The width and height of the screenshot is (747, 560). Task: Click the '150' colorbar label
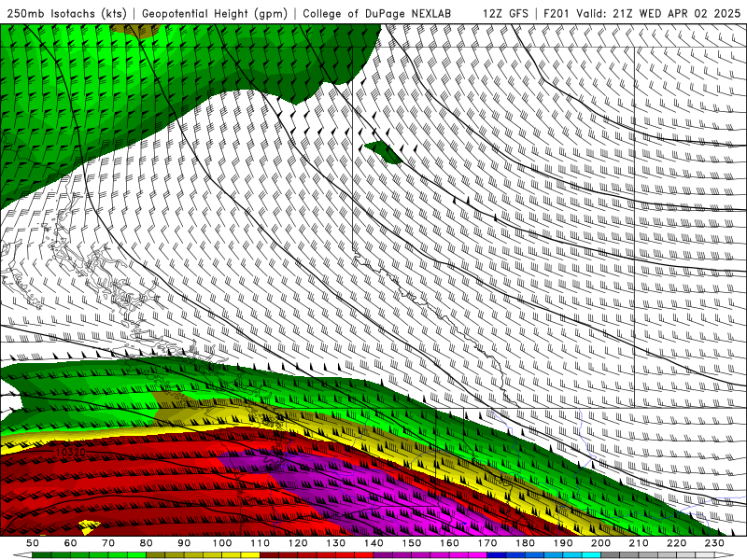[x=412, y=543]
